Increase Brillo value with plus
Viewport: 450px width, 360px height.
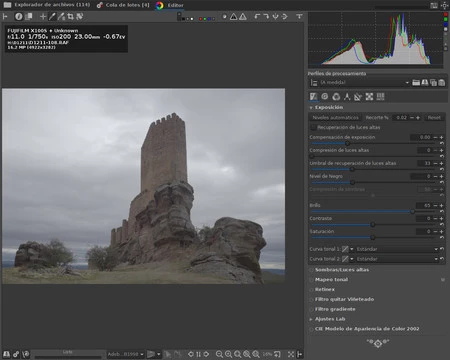point(442,206)
